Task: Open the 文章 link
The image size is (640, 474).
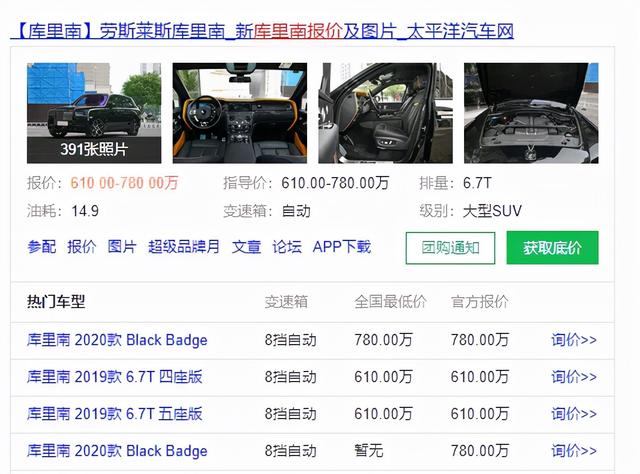Action: point(246,247)
